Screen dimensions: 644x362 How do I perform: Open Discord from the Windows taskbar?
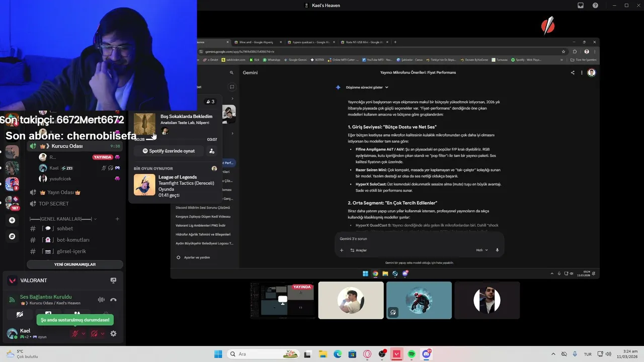pyautogui.click(x=427, y=354)
